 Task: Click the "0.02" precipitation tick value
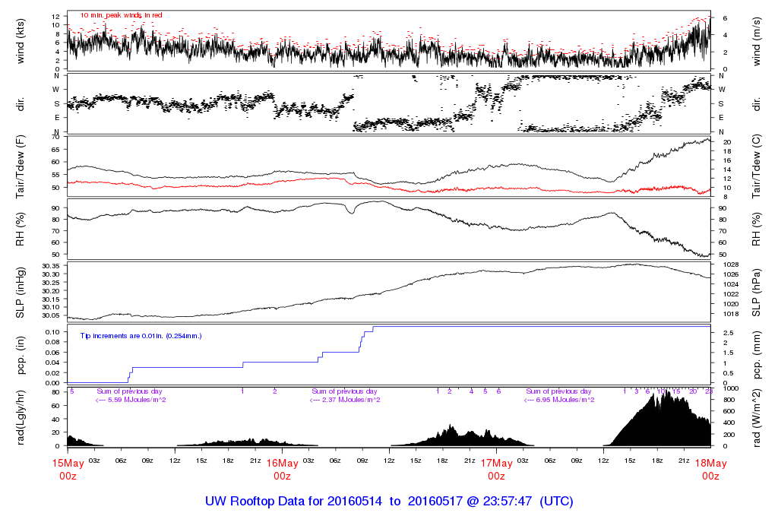click(x=52, y=372)
